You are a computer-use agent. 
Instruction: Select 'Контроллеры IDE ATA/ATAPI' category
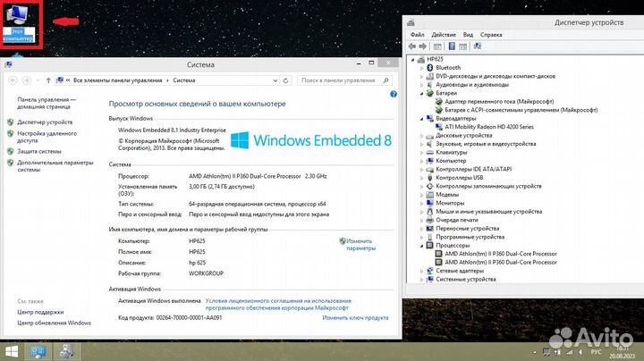473,169
